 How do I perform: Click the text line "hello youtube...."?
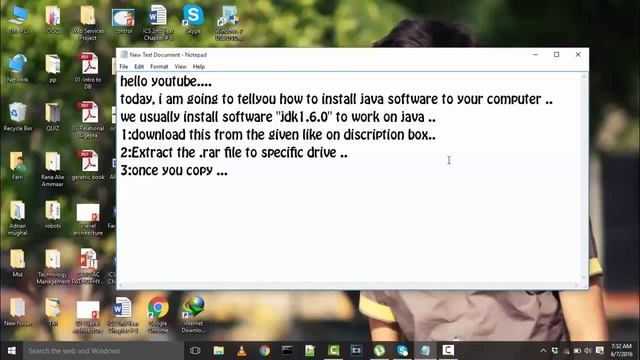tap(166, 81)
